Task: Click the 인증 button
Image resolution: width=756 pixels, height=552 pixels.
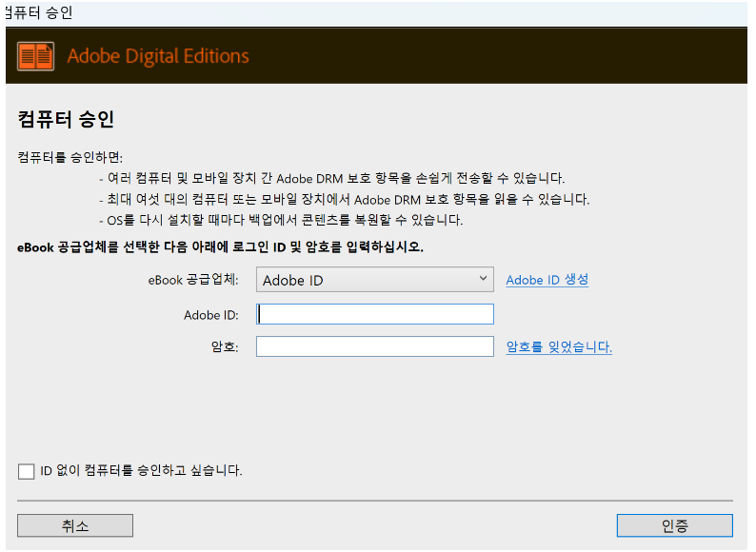Action: tap(674, 525)
